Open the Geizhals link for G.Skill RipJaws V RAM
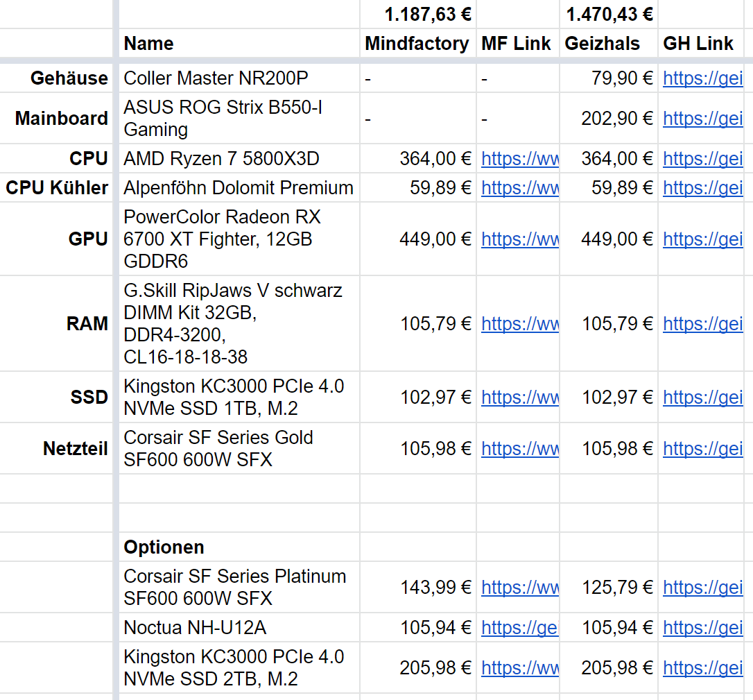Screen dimensions: 753x700 pos(702,324)
